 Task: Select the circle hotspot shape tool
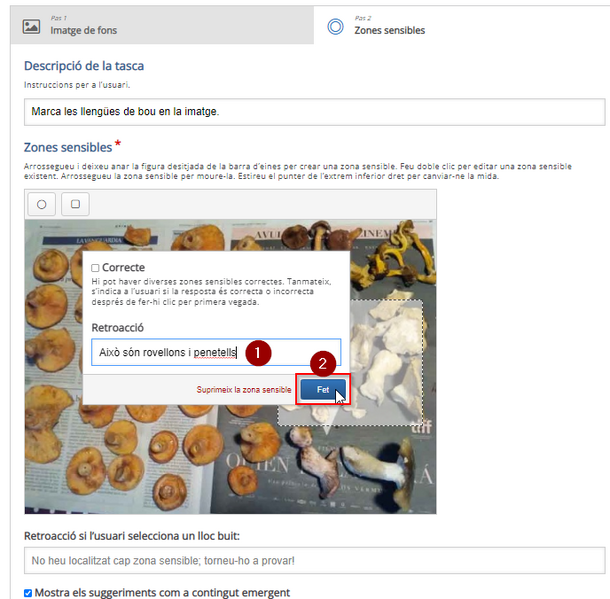(x=42, y=204)
